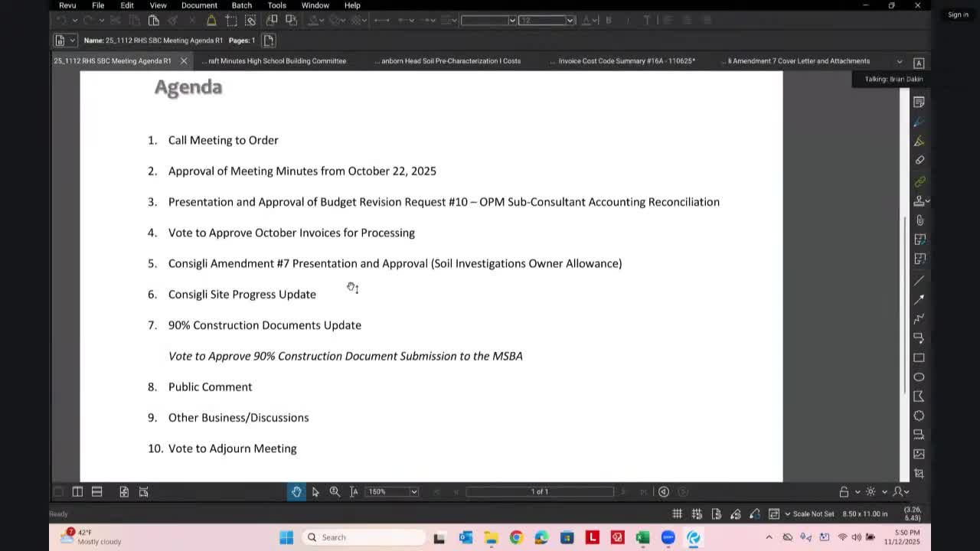Toggle the snap to grid button
Screen dimensions: 980x551
pyautogui.click(x=697, y=514)
